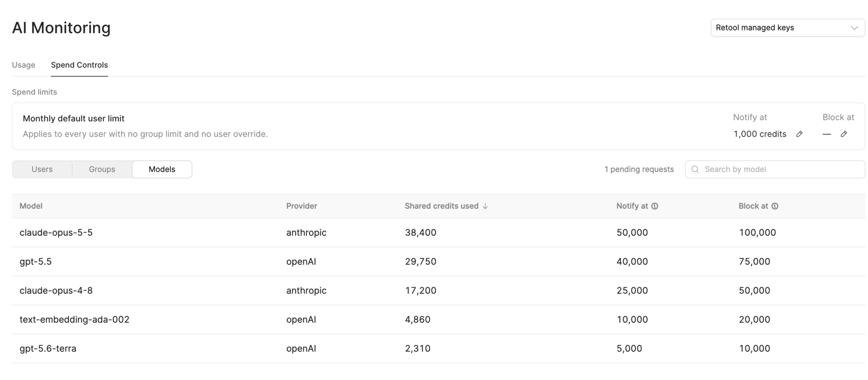The height and width of the screenshot is (380, 868).
Task: Open the Retool managed keys dropdown
Action: (x=787, y=27)
